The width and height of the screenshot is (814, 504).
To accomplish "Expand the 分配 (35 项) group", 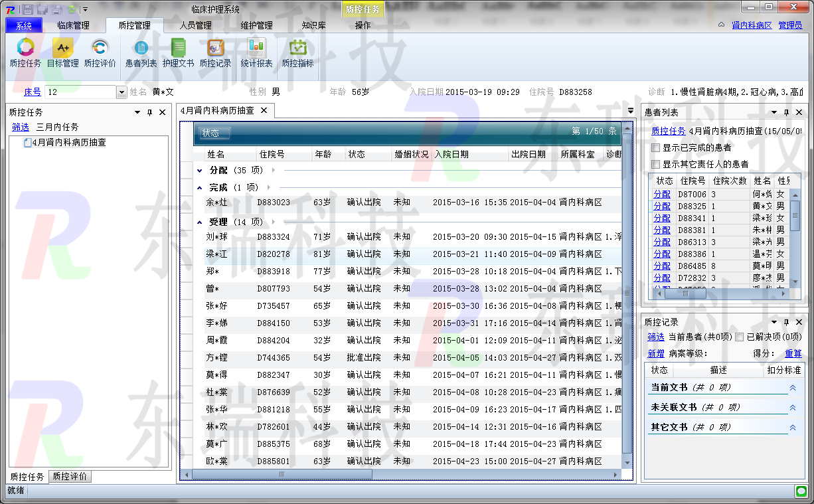I will (x=200, y=171).
